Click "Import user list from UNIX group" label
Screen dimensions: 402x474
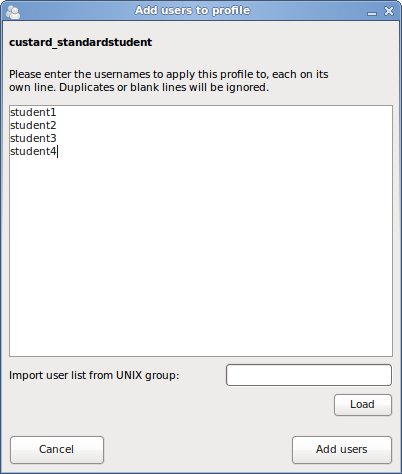click(94, 375)
